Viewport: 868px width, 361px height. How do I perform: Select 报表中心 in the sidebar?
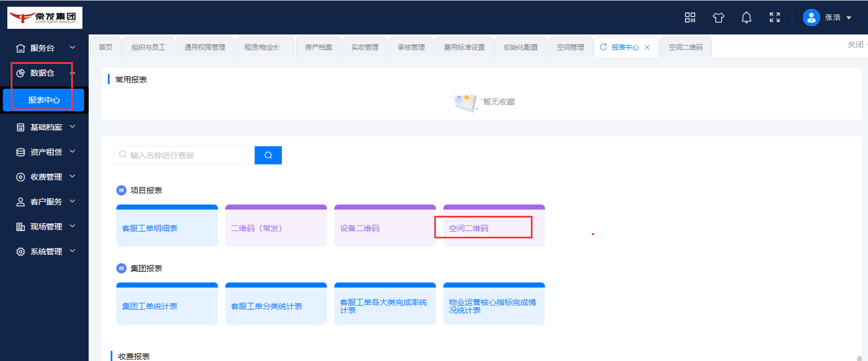point(43,100)
